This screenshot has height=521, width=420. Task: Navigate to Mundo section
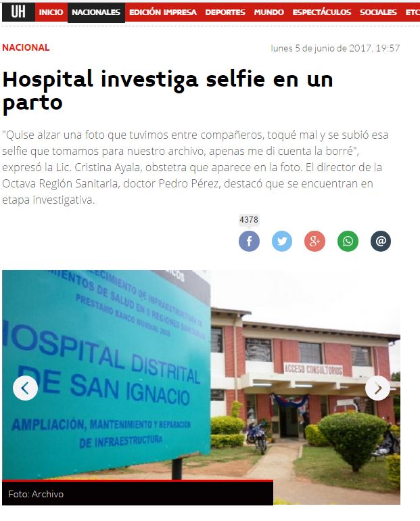click(x=269, y=12)
